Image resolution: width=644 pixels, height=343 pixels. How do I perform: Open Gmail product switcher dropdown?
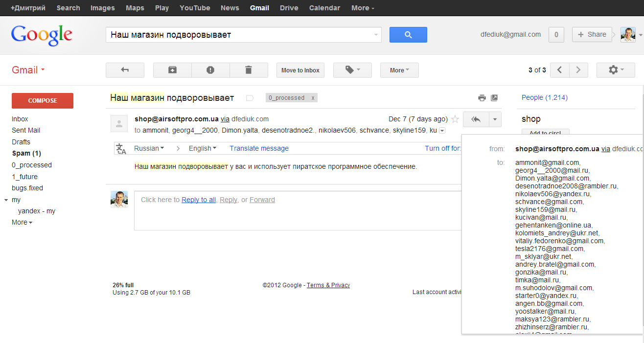pyautogui.click(x=28, y=70)
